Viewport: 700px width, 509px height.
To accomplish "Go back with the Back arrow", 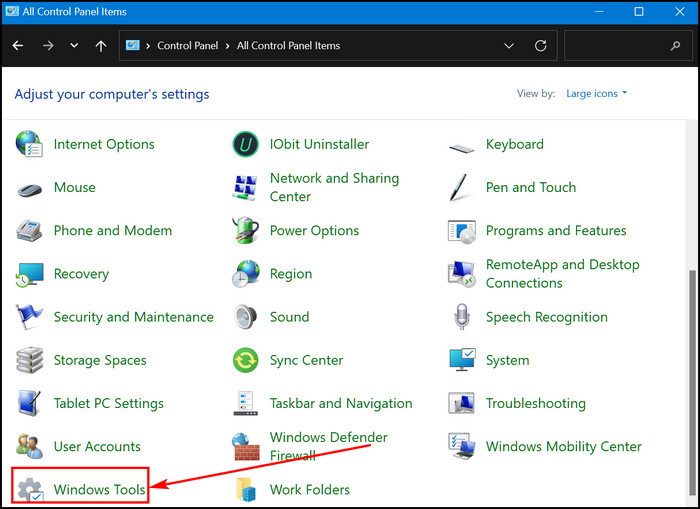I will [18, 46].
